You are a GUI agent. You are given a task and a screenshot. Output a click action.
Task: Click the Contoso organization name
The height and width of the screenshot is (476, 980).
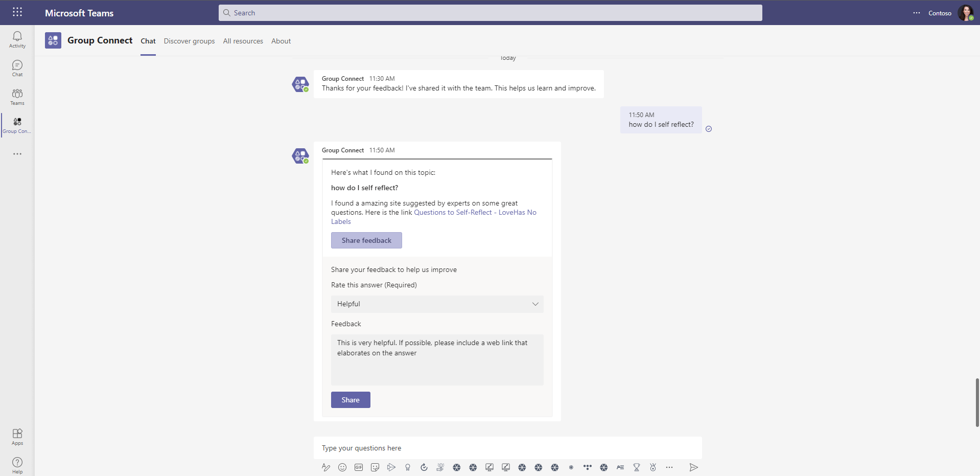pos(940,13)
